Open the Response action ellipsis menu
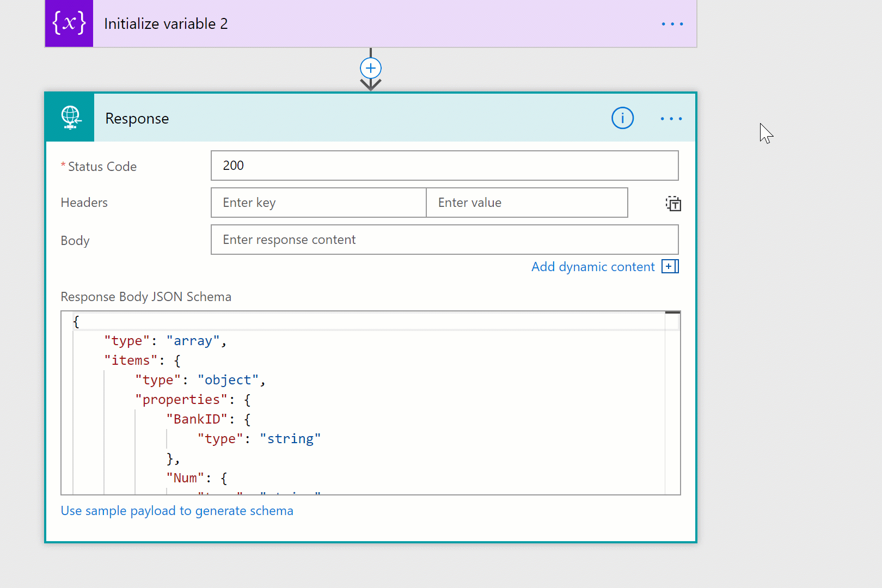 (x=671, y=119)
